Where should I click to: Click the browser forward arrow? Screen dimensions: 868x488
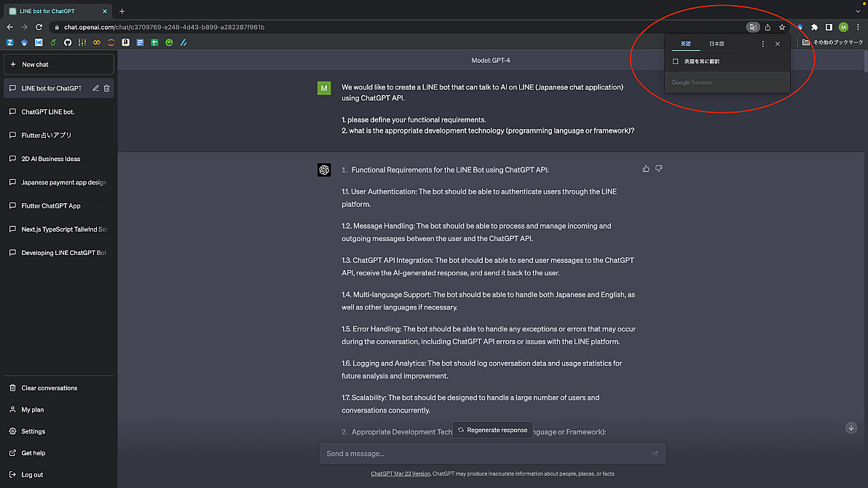24,27
